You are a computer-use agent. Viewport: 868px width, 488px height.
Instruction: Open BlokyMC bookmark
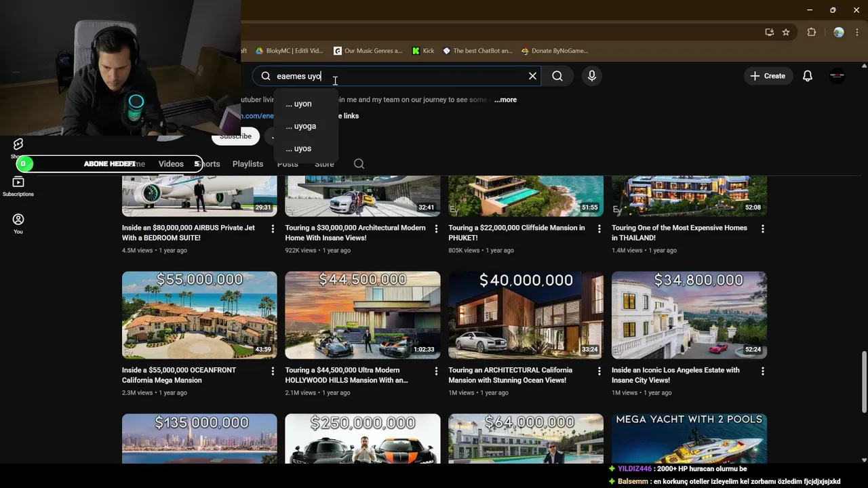(x=289, y=51)
